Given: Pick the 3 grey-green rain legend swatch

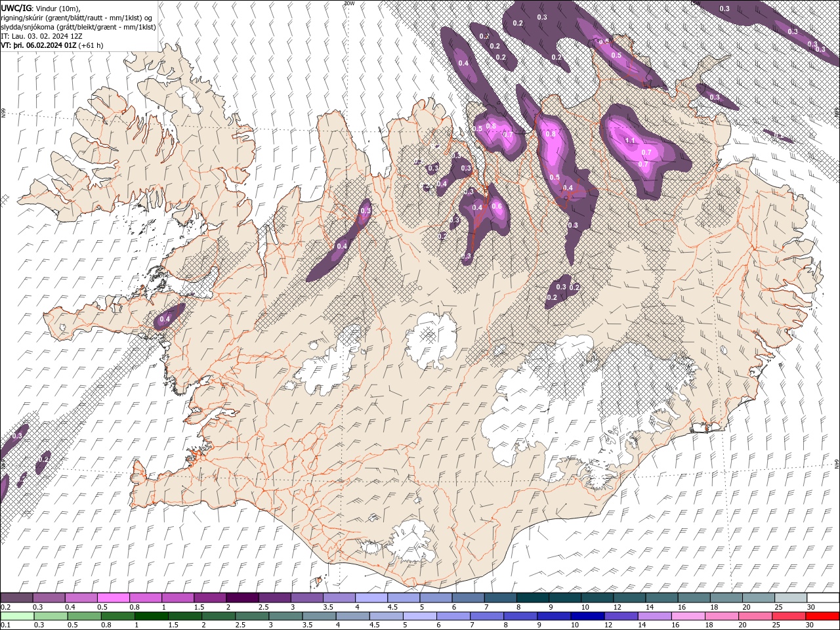Looking at the screenshot, I should (285, 616).
